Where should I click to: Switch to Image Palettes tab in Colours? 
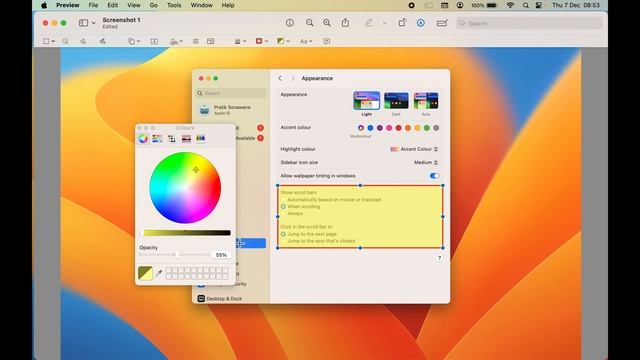[x=186, y=139]
